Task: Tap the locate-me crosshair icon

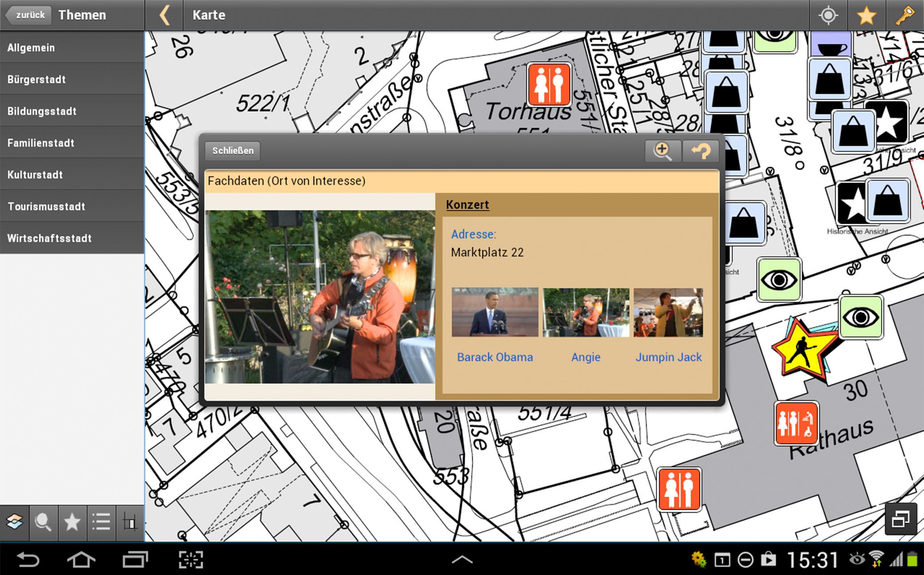Action: 828,16
